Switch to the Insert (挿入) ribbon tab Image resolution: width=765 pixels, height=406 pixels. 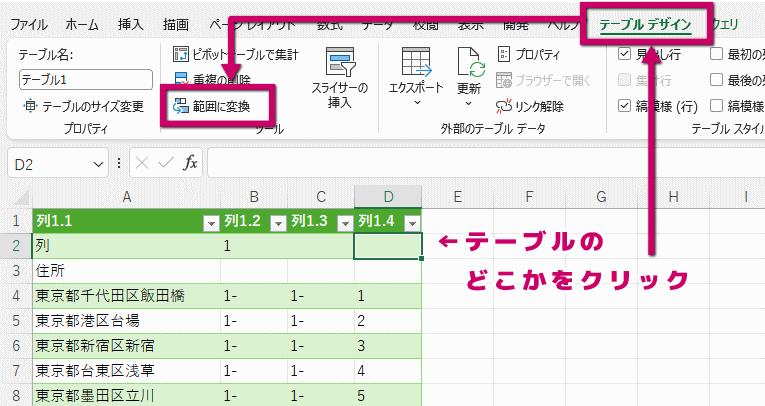130,23
